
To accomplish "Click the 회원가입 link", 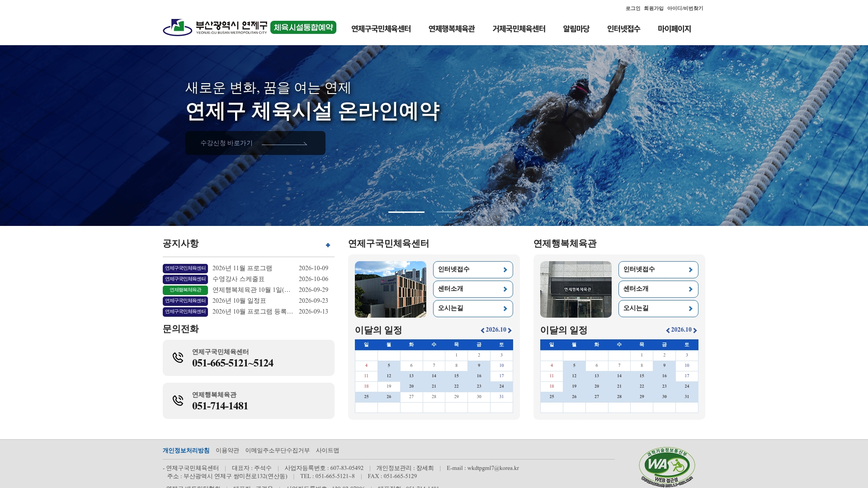I will (x=654, y=8).
